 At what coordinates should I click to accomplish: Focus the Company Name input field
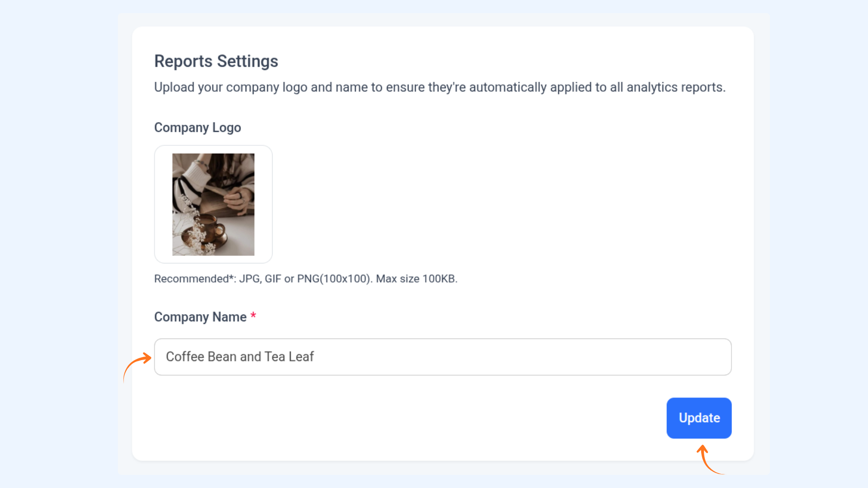[x=443, y=357]
